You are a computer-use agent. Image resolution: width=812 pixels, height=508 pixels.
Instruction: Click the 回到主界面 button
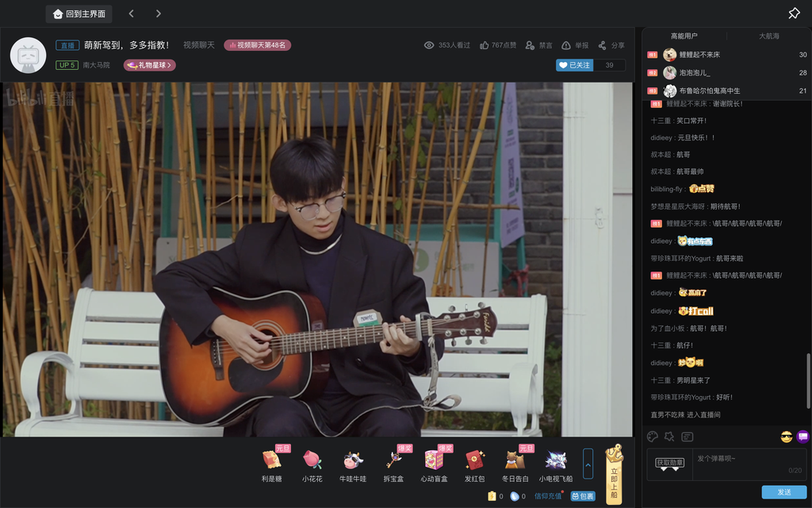[x=79, y=13]
